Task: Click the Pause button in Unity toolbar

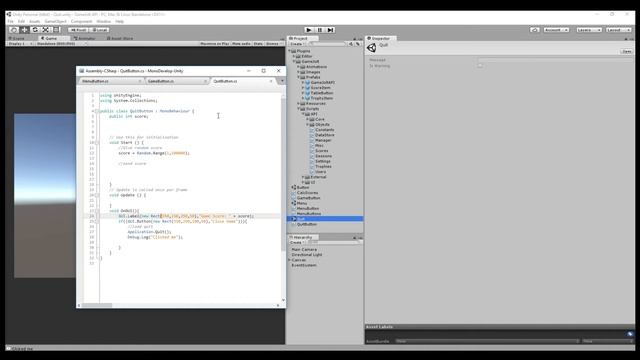Action: [x=320, y=30]
